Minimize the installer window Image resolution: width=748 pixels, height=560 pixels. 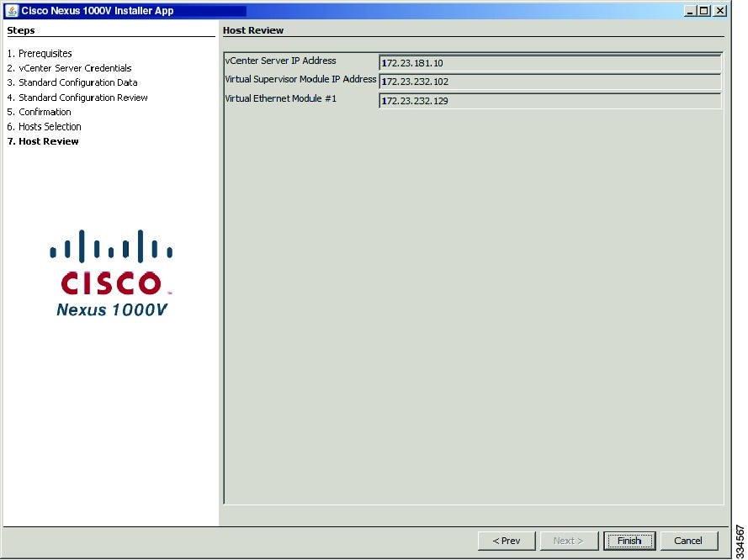click(690, 10)
